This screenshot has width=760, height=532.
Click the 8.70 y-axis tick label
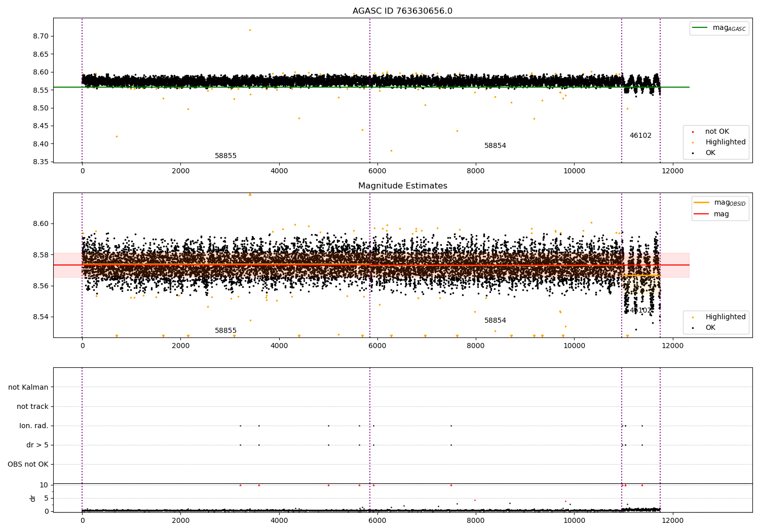pyautogui.click(x=42, y=36)
